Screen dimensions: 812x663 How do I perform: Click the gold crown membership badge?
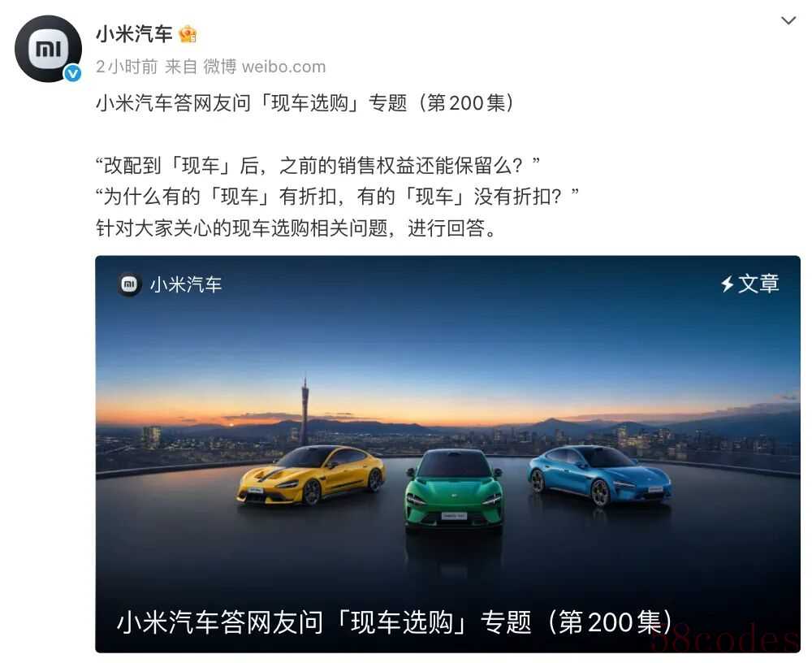[x=188, y=34]
